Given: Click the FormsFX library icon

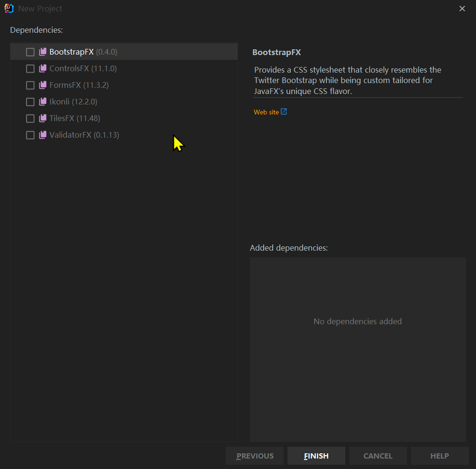Looking at the screenshot, I should point(43,85).
